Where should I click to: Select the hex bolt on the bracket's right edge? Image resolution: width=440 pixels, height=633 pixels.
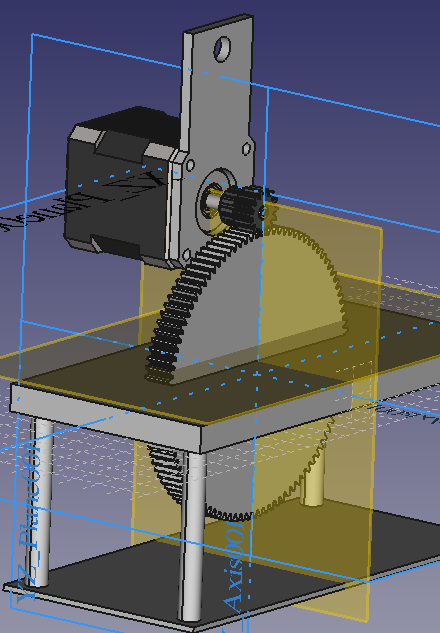tap(247, 148)
